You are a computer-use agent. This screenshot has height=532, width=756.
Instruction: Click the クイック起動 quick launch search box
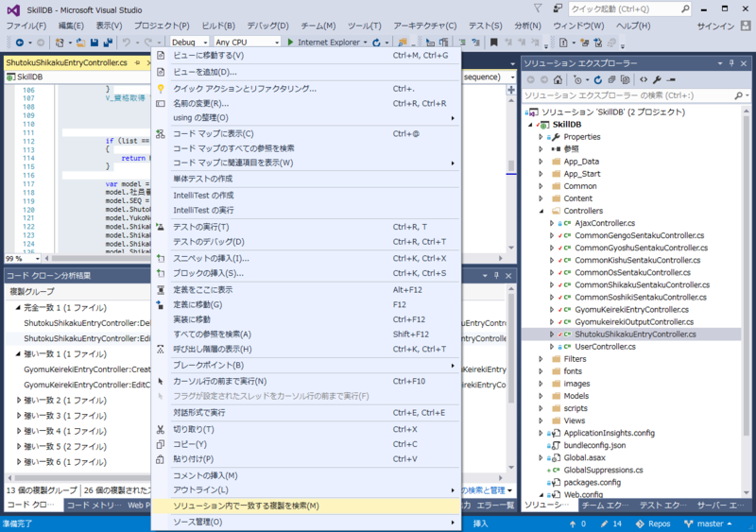click(x=629, y=9)
